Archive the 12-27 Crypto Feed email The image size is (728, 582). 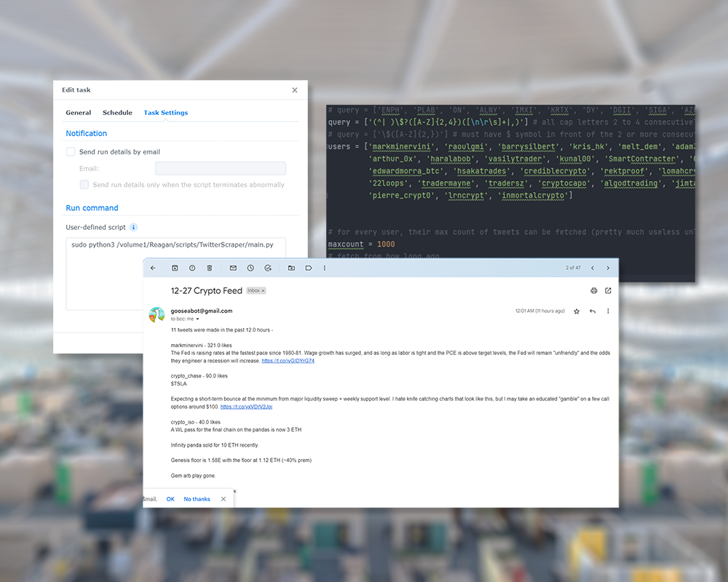(x=175, y=268)
